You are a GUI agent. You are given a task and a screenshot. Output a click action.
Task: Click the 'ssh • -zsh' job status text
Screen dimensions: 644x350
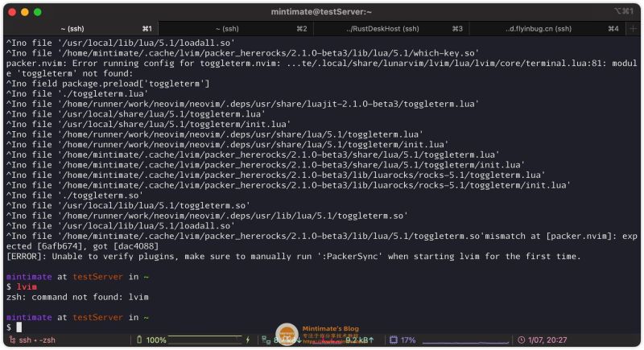(x=37, y=340)
